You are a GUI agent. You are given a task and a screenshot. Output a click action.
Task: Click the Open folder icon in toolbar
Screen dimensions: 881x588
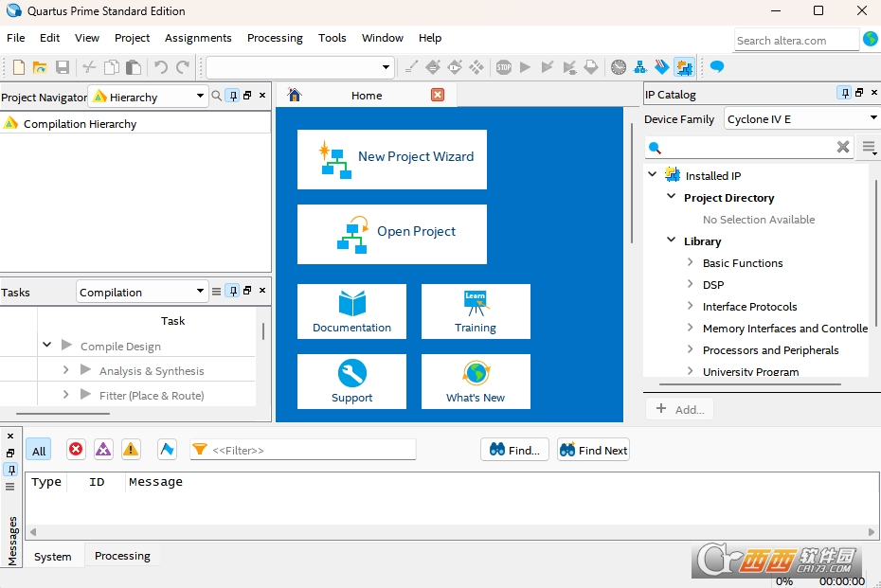pos(40,67)
